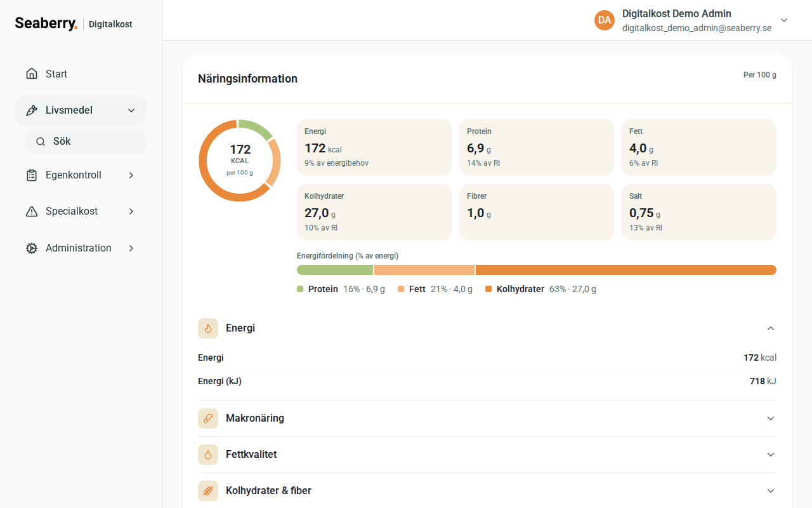Screen dimensions: 812x508
Task: Click the Digitalkost Demo Admin name
Action: click(676, 13)
